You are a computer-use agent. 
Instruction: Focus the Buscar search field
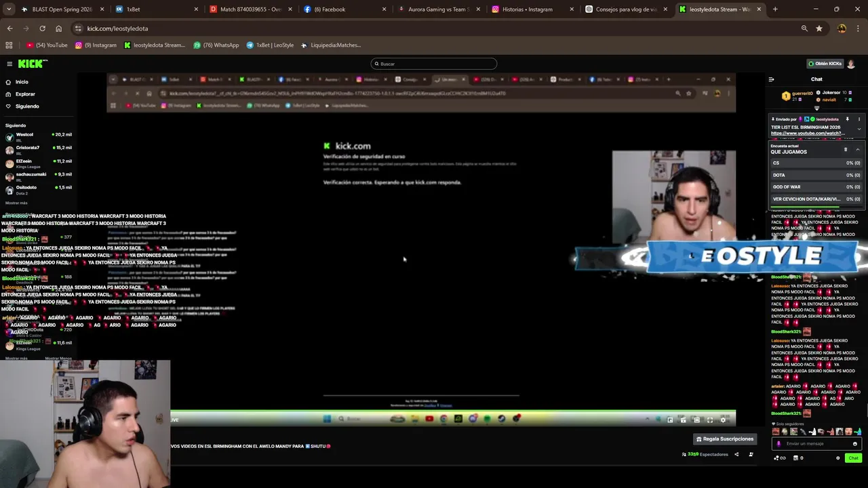pos(434,64)
